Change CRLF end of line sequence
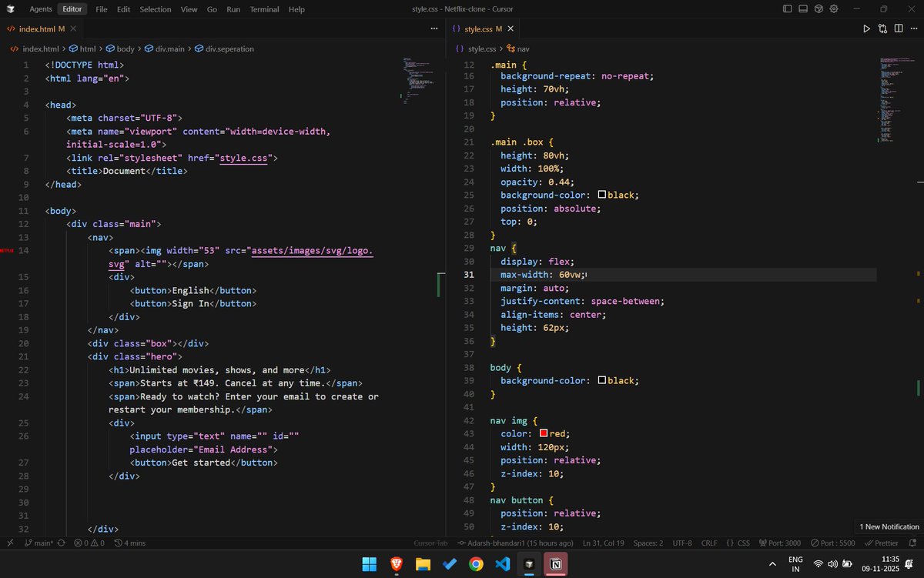 (709, 543)
